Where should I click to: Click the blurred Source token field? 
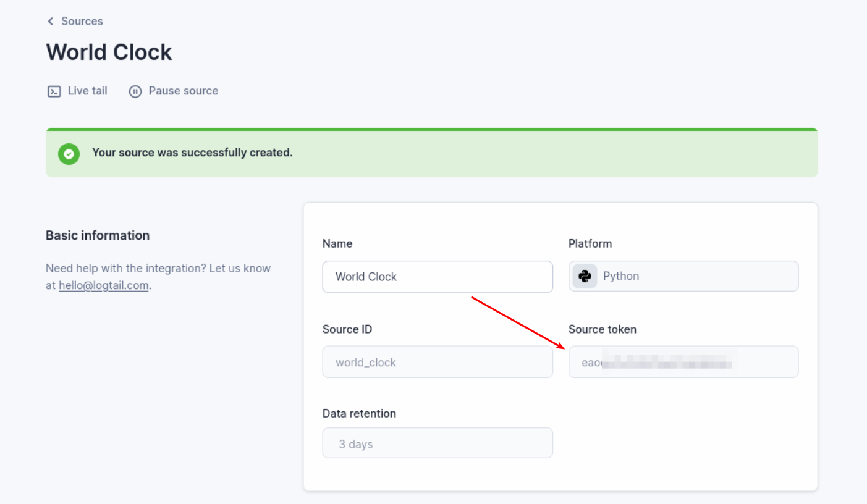pos(683,362)
